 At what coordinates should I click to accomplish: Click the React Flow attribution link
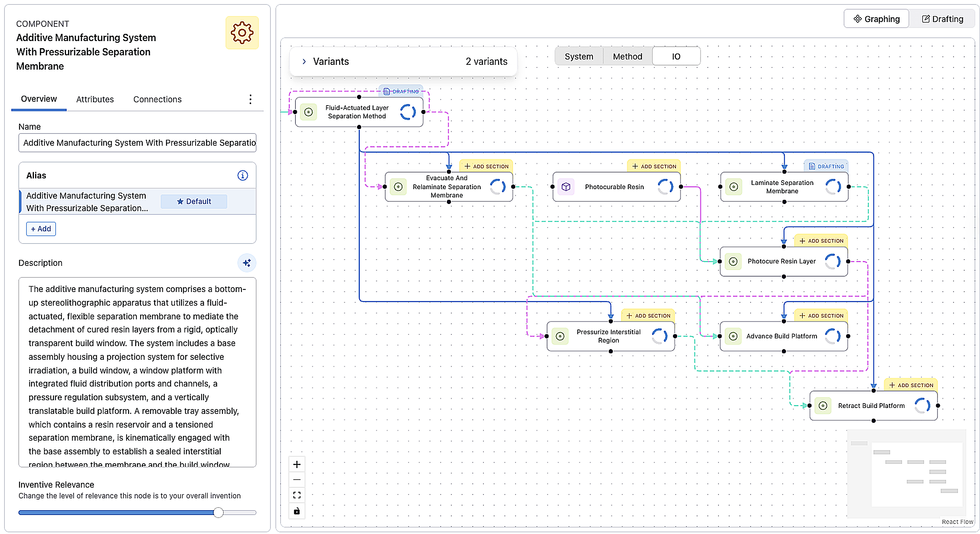[957, 522]
